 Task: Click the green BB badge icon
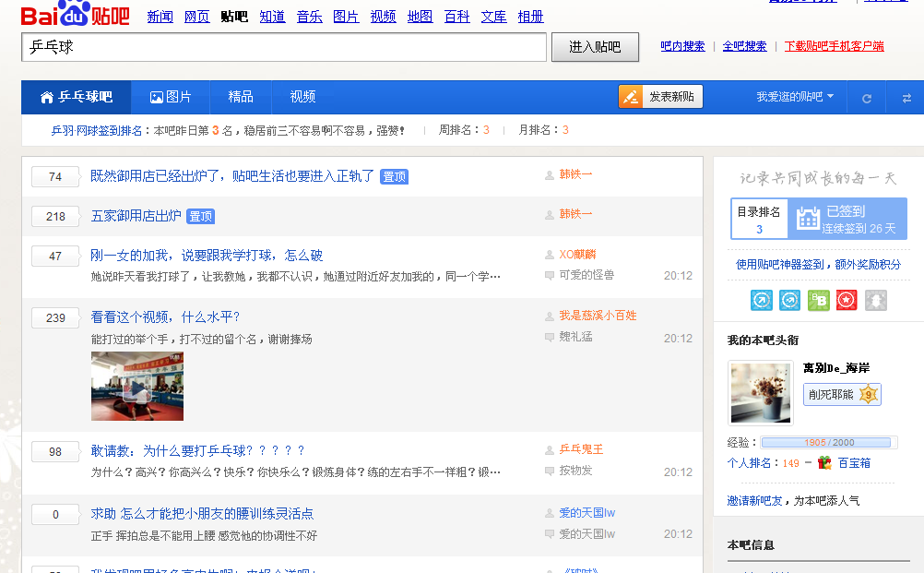818,300
